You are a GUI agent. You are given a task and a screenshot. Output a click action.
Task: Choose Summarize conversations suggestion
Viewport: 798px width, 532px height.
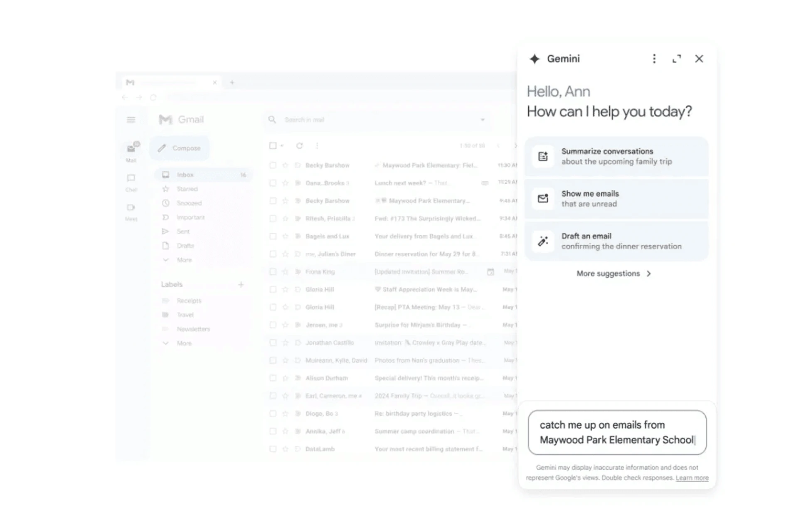pyautogui.click(x=616, y=156)
